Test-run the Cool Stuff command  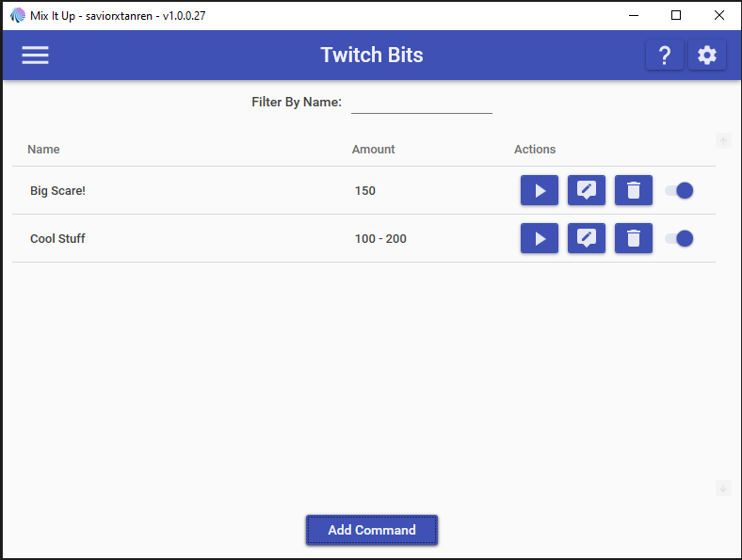[540, 238]
